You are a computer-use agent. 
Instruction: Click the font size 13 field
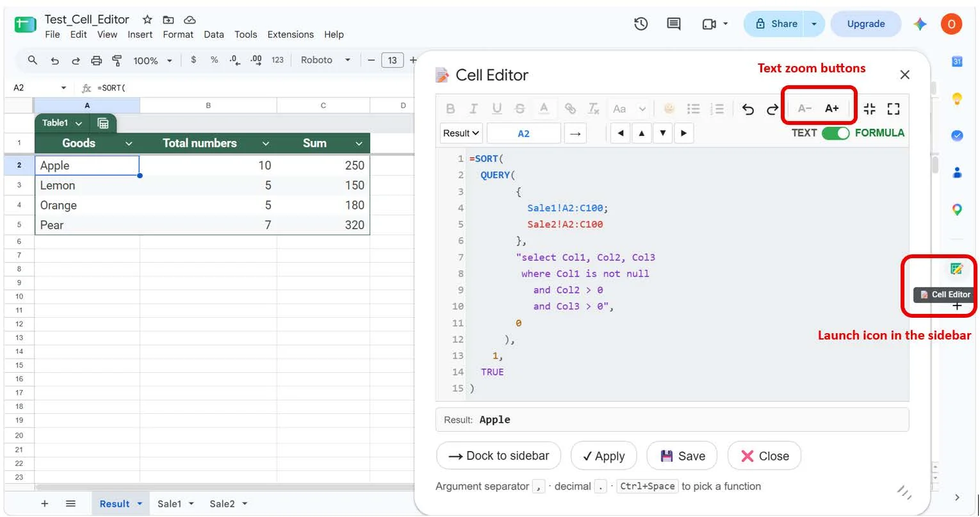(x=393, y=60)
